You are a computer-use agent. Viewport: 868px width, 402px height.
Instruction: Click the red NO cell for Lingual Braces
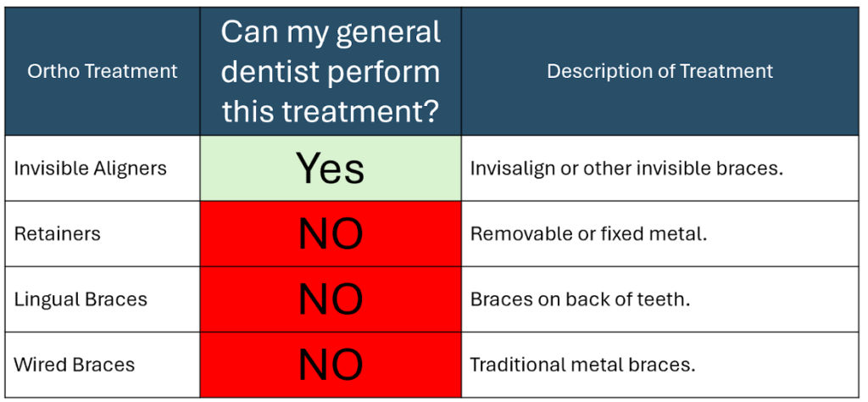pyautogui.click(x=331, y=299)
